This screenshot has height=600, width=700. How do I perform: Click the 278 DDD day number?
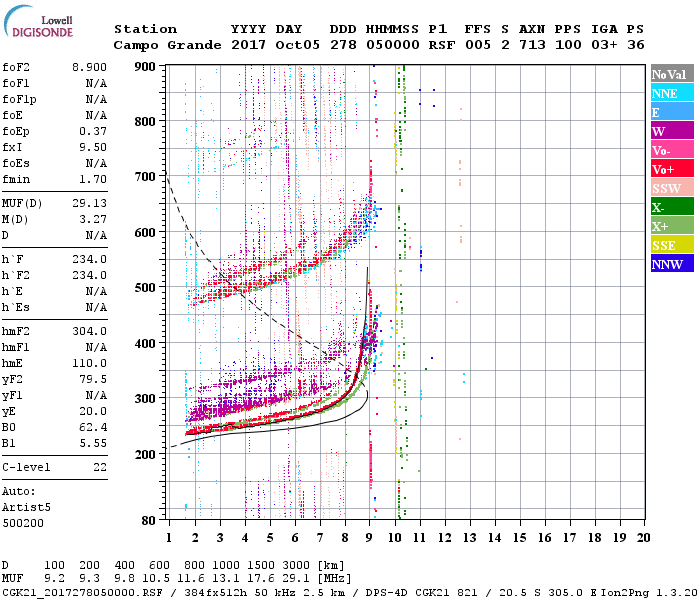pyautogui.click(x=343, y=45)
